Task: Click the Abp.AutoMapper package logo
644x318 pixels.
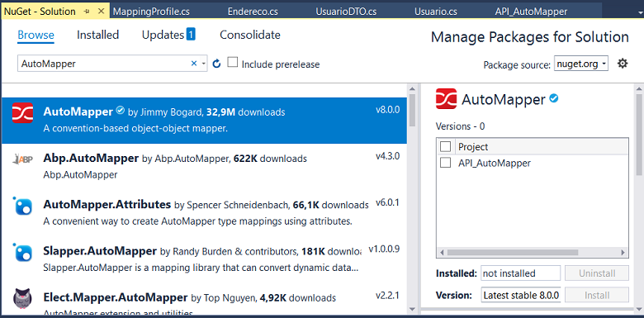Action: click(x=22, y=159)
